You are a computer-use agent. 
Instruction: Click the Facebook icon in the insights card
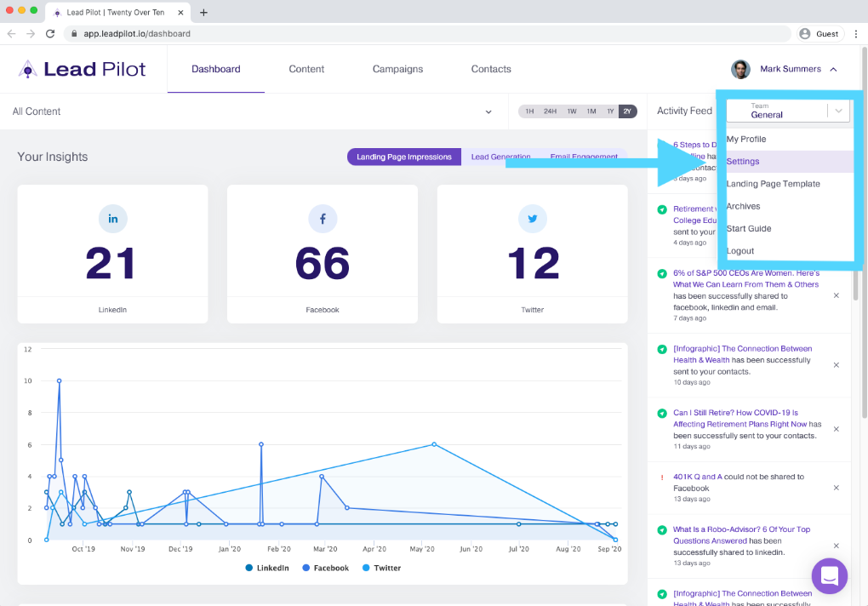point(323,219)
